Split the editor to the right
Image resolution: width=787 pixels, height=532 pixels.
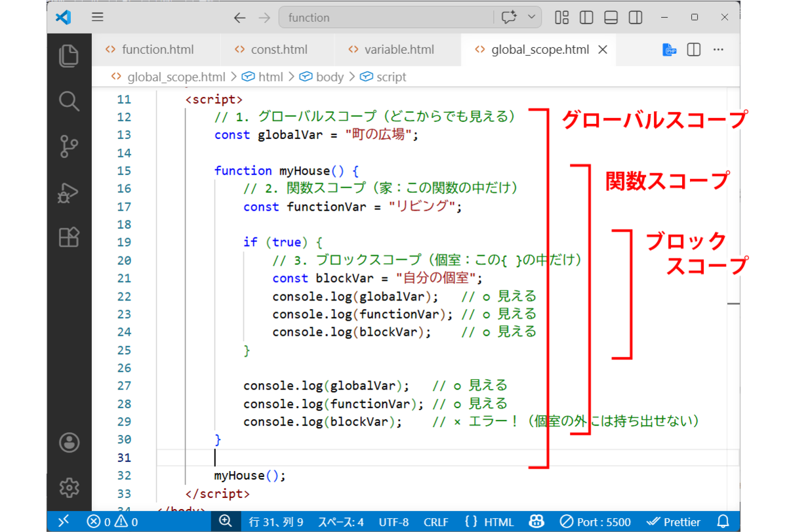[694, 50]
